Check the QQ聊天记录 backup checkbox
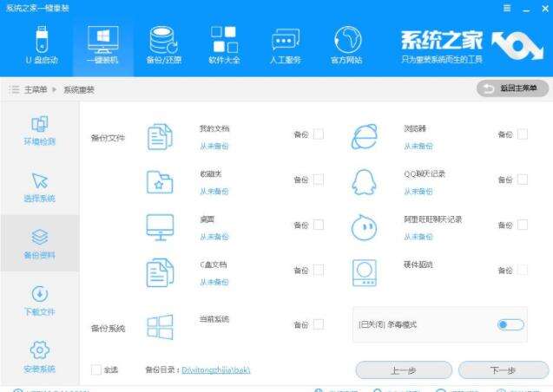The width and height of the screenshot is (553, 392). pyautogui.click(x=523, y=180)
